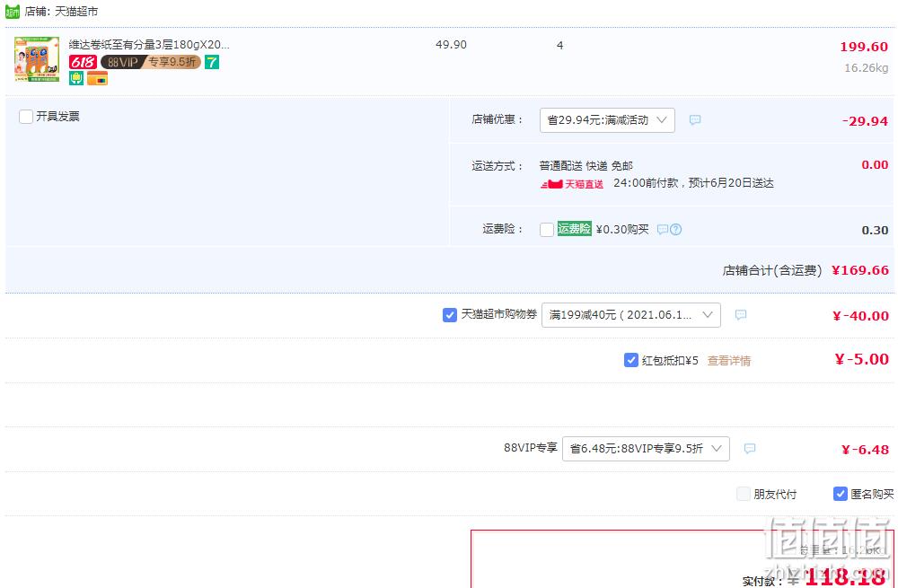This screenshot has height=588, width=898.
Task: Click the 88VIP 专享9.5折 badge
Action: coord(151,62)
